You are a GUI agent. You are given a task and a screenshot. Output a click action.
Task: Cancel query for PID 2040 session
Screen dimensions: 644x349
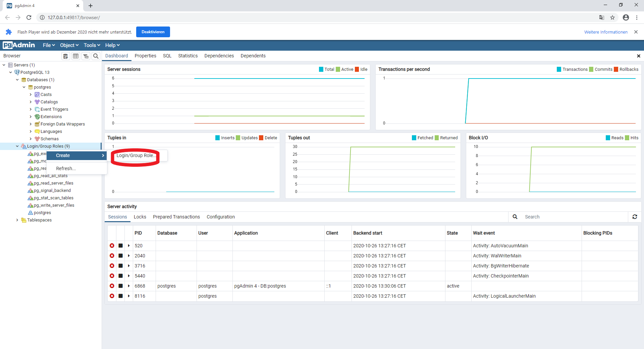point(120,256)
